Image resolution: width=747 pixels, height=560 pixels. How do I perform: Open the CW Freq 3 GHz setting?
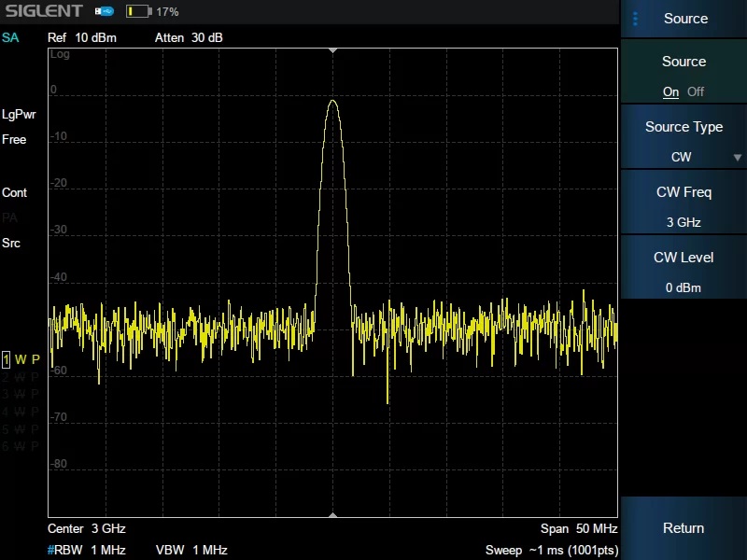[x=683, y=206]
